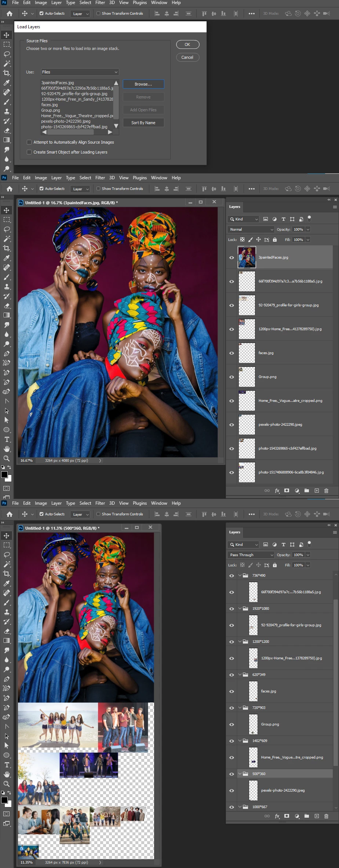The image size is (339, 868).
Task: Open the File menu above the Load Layers dialog
Action: (15, 3)
